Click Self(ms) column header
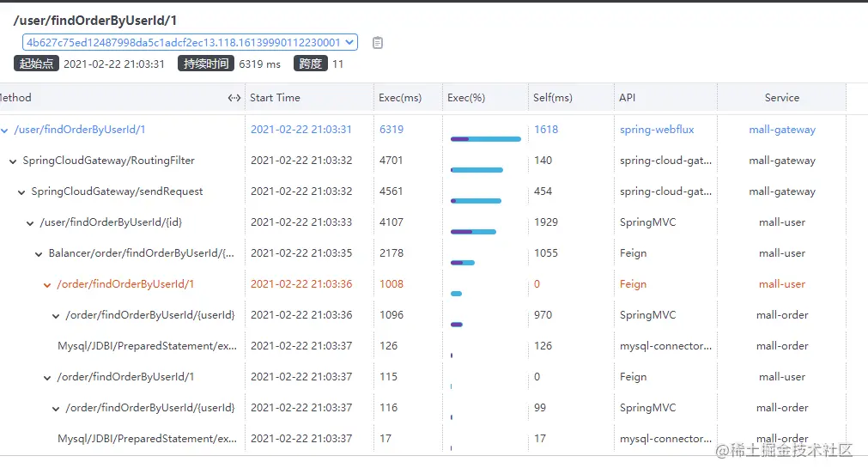This screenshot has width=868, height=474. 552,97
